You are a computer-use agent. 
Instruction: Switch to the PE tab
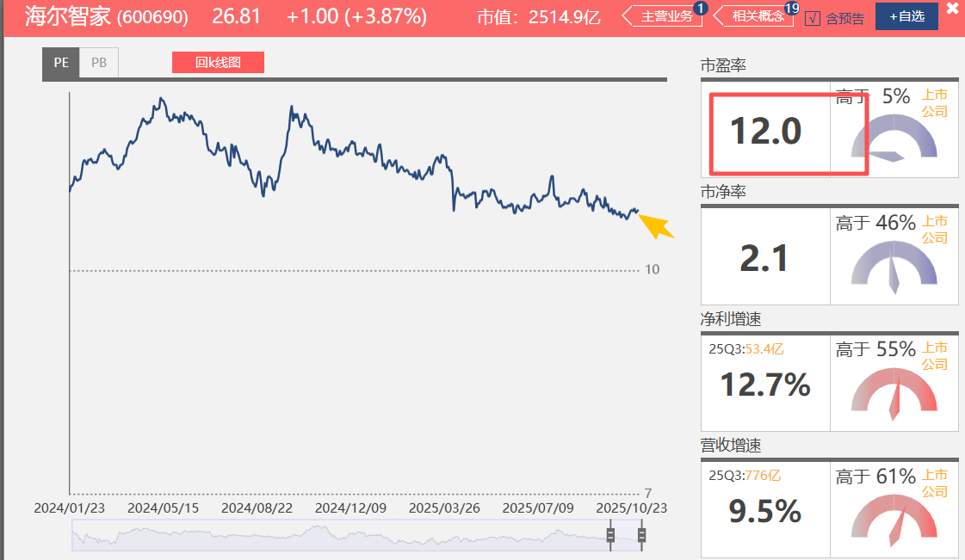coord(61,63)
